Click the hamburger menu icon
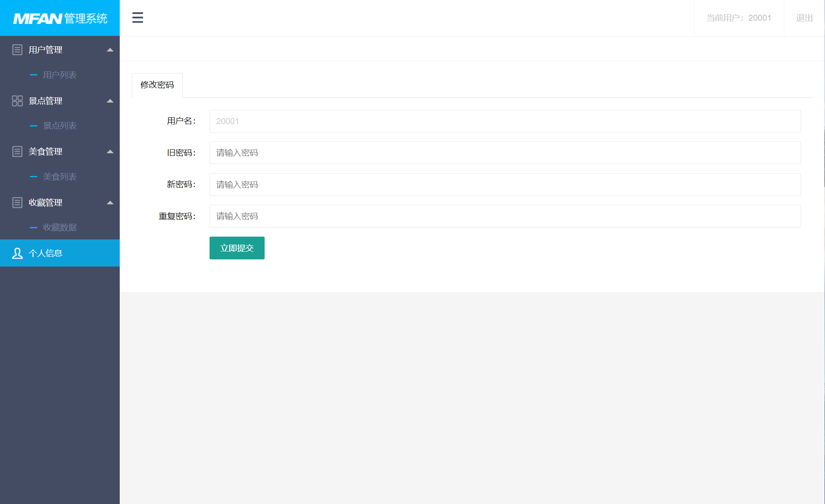The width and height of the screenshot is (825, 504). (x=137, y=18)
